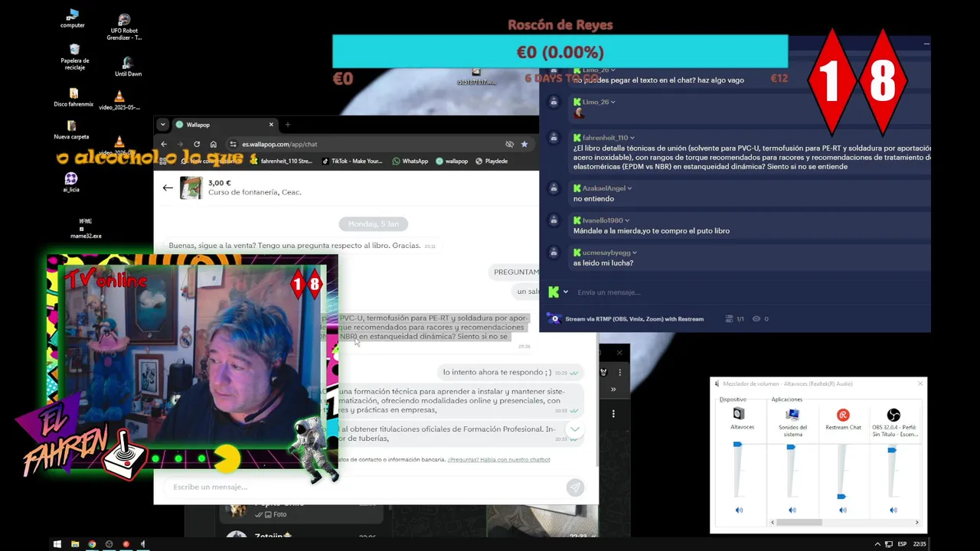Open the Nueva carpeta desktop folder
This screenshot has height=551, width=980.
pyautogui.click(x=71, y=129)
